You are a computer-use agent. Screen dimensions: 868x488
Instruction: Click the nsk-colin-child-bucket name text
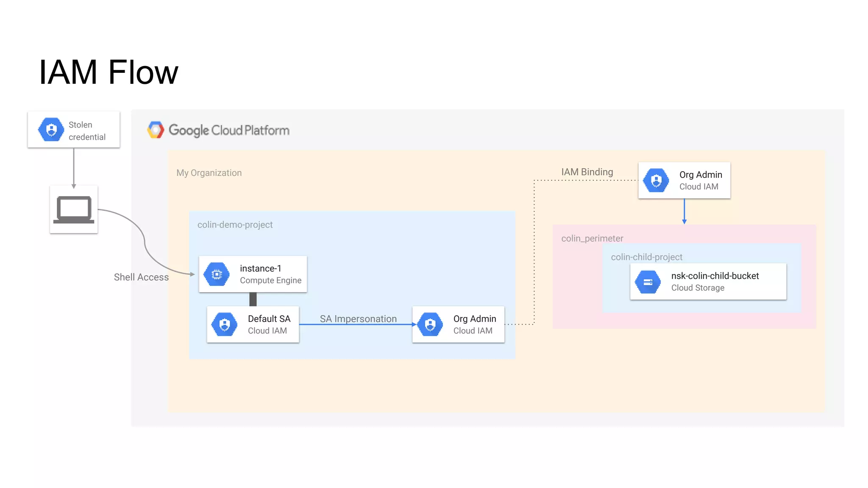tap(715, 276)
